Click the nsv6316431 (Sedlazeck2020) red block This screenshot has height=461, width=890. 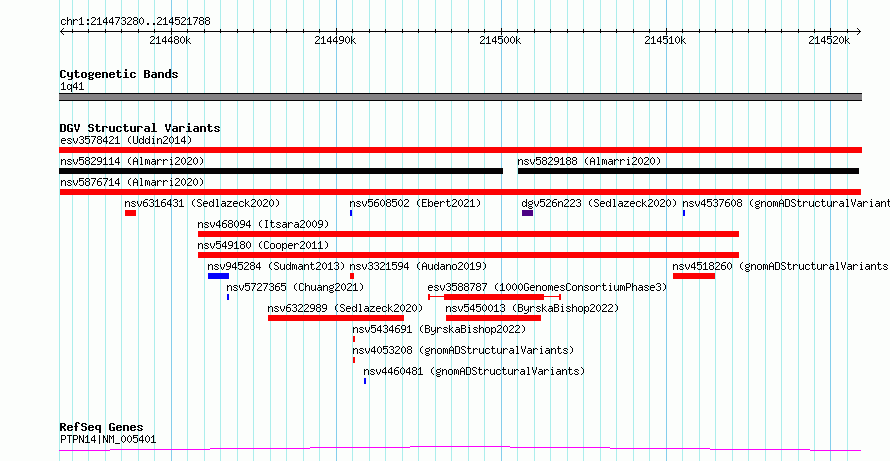click(131, 213)
